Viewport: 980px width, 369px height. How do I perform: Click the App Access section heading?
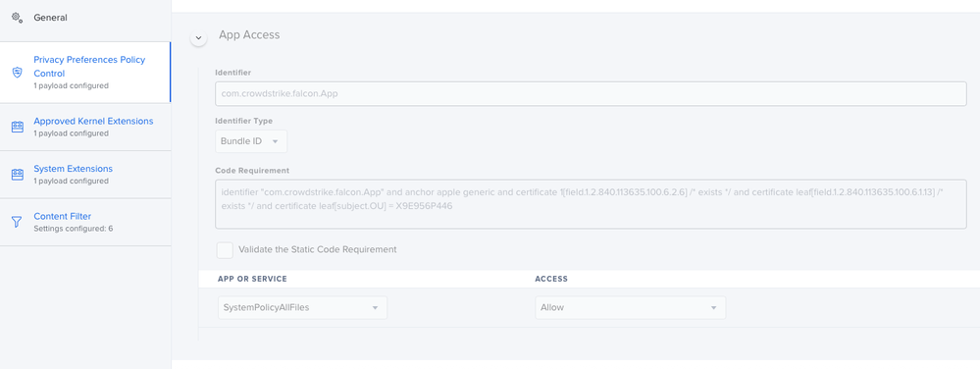click(x=249, y=35)
